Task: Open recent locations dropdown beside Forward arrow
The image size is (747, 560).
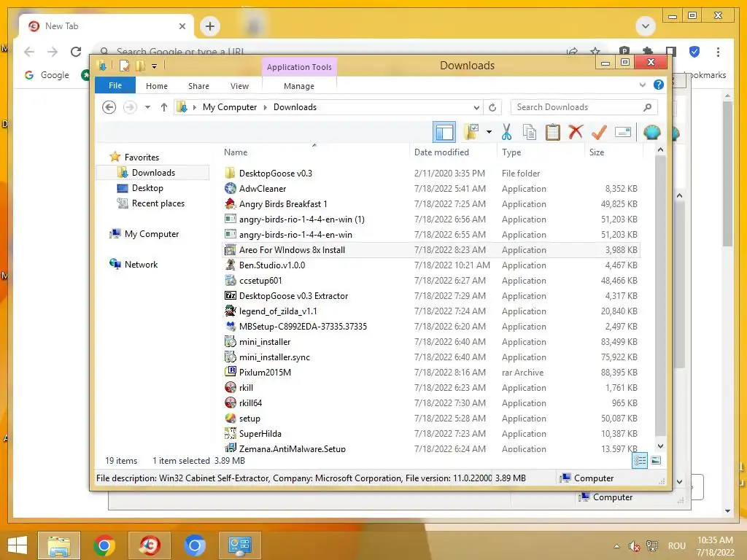Action: point(147,107)
